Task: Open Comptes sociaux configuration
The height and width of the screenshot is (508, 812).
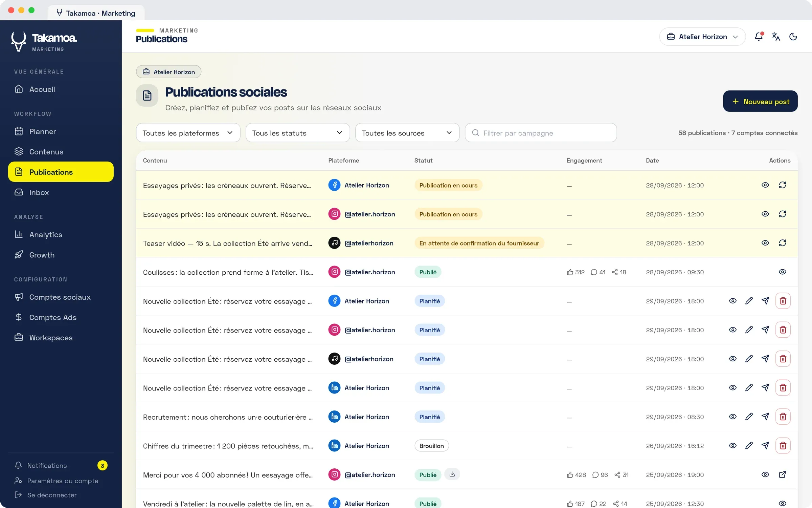Action: 61,297
